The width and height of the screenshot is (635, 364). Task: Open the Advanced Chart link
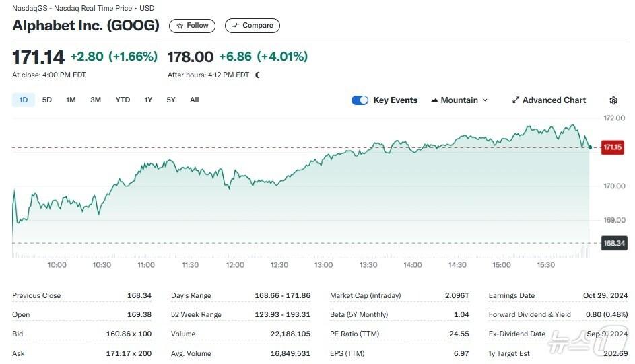[554, 100]
